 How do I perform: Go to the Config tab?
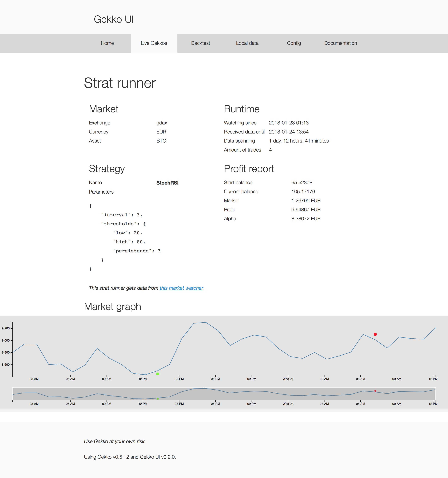pos(294,43)
